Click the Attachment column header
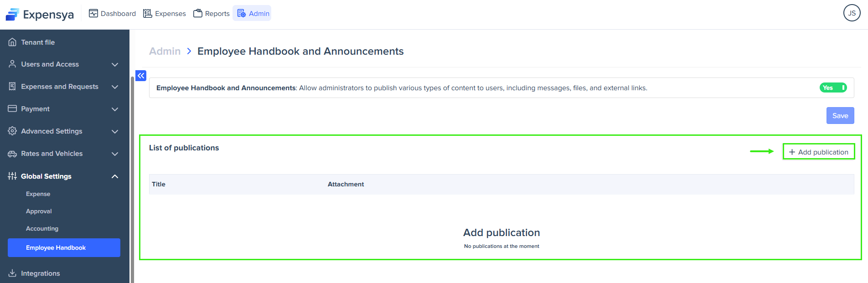This screenshot has height=283, width=868. point(346,184)
